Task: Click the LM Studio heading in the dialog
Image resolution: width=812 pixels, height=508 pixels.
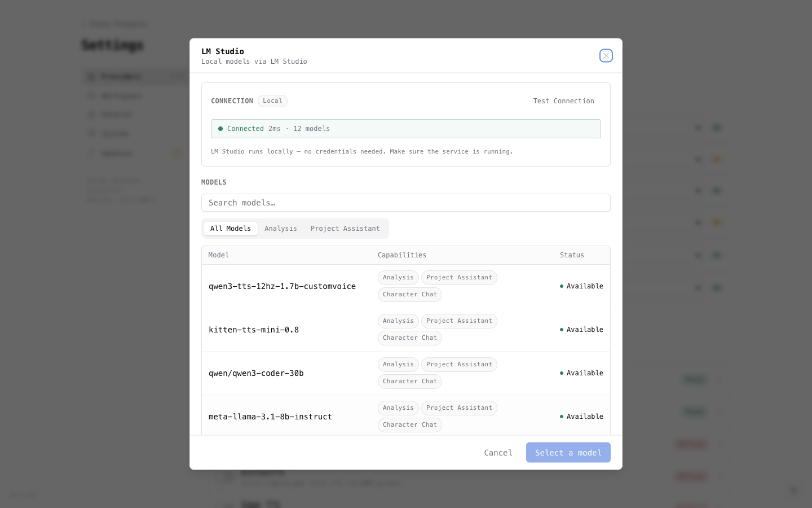Action: (223, 51)
